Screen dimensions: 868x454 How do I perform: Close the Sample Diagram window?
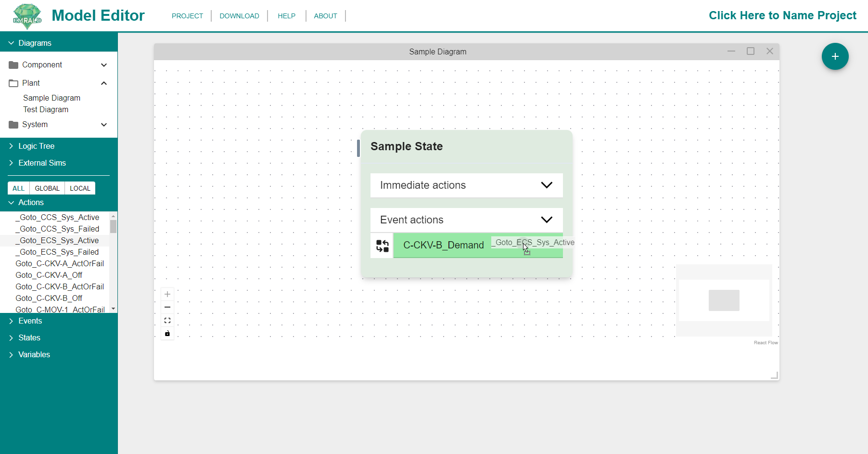coord(770,51)
